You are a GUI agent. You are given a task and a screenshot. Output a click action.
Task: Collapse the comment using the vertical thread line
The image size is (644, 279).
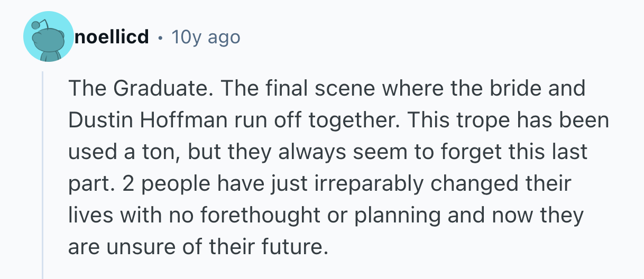point(43,174)
